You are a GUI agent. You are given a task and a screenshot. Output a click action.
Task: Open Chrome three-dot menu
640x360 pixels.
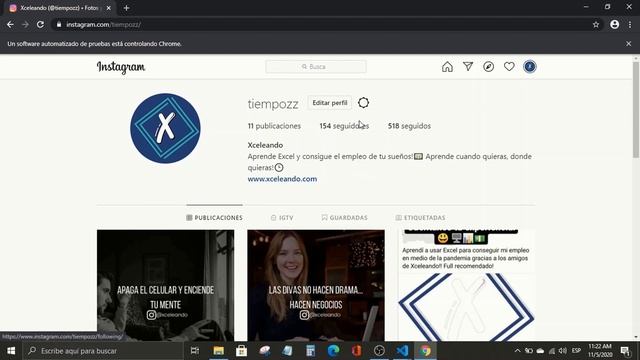(x=630, y=24)
